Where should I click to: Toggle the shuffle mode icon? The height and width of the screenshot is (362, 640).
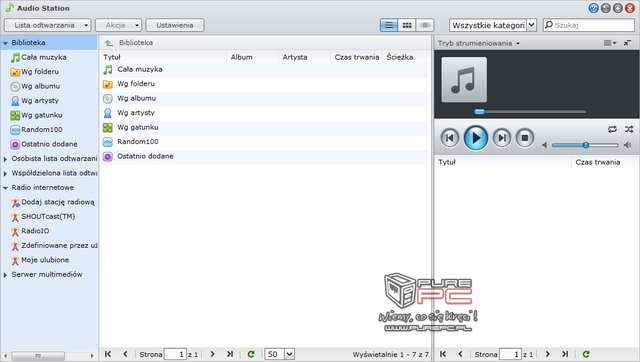tap(629, 129)
